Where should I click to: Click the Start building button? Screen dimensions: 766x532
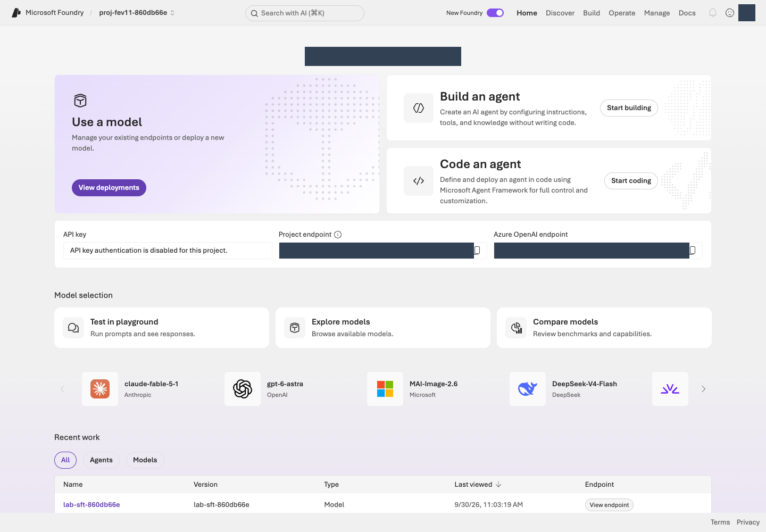[629, 108]
